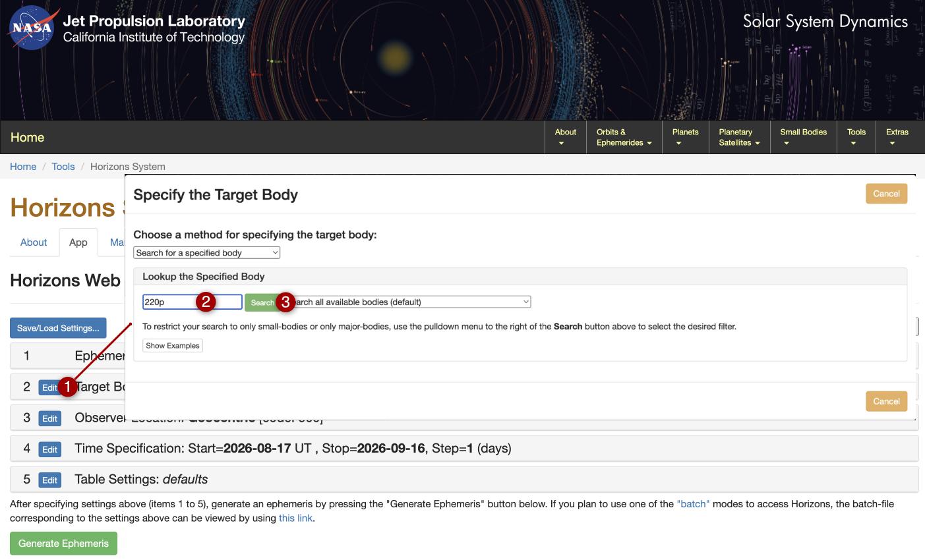Image resolution: width=925 pixels, height=560 pixels.
Task: Cancel the dialog using the bottom Cancel button
Action: pos(886,401)
